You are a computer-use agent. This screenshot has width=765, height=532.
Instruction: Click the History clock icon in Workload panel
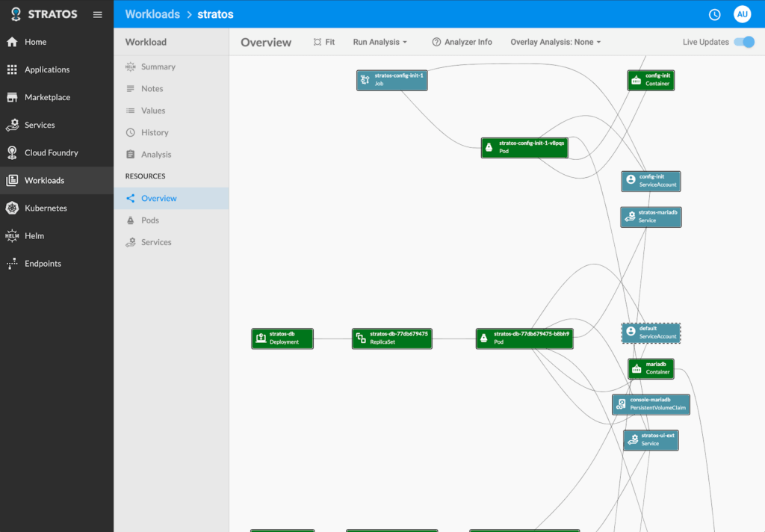click(130, 132)
